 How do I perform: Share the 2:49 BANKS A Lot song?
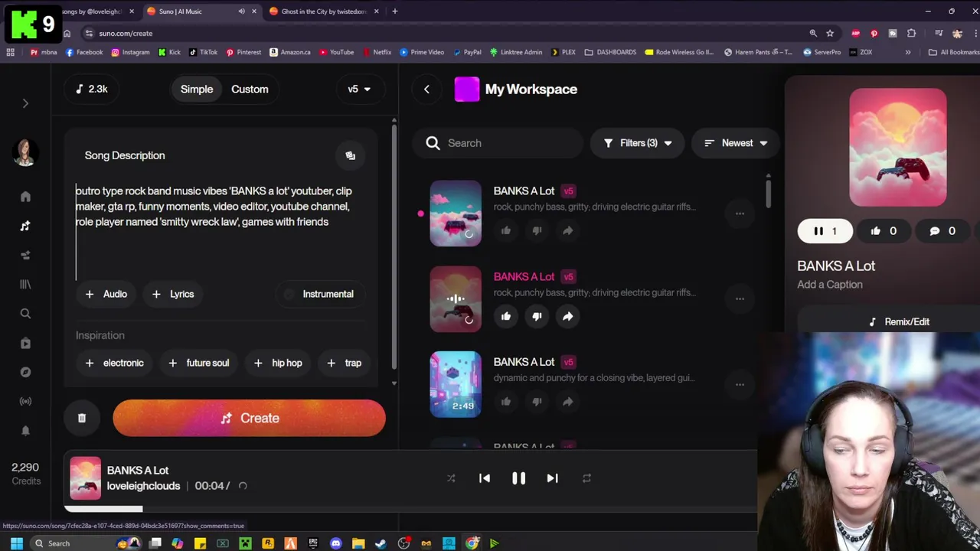(x=567, y=402)
